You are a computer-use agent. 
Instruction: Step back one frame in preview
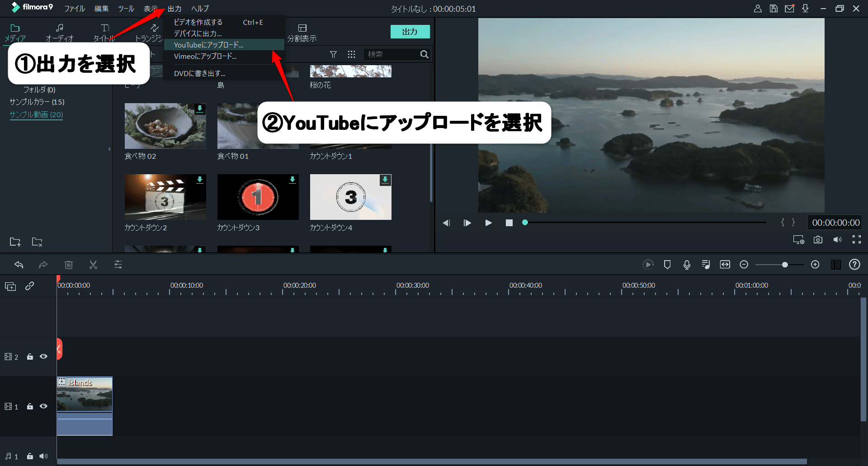coord(446,223)
